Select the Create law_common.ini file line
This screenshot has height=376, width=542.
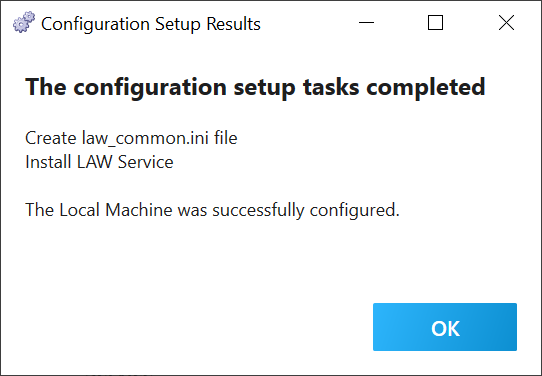[131, 138]
